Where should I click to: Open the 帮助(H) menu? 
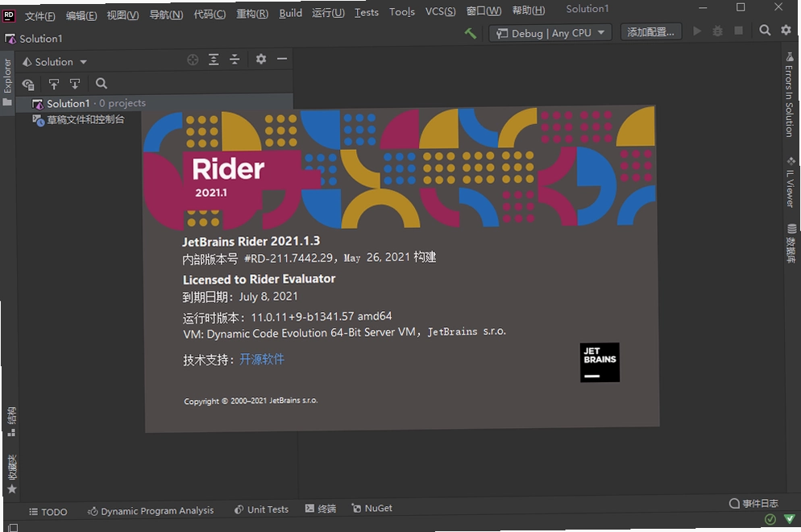pos(528,10)
